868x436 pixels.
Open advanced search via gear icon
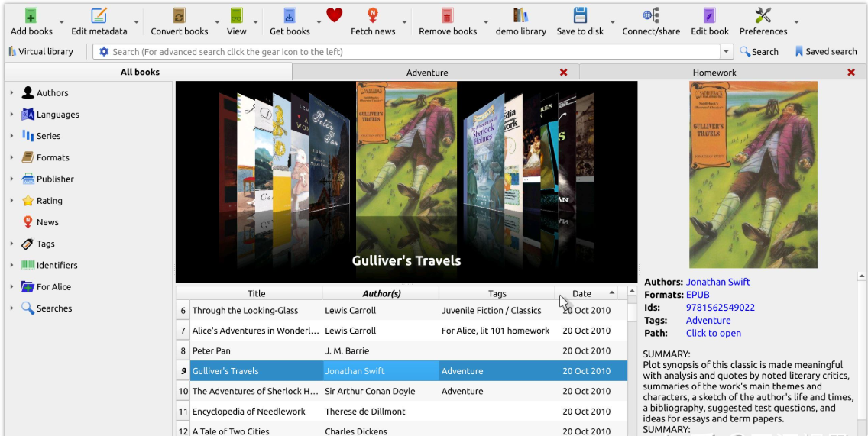(x=104, y=51)
